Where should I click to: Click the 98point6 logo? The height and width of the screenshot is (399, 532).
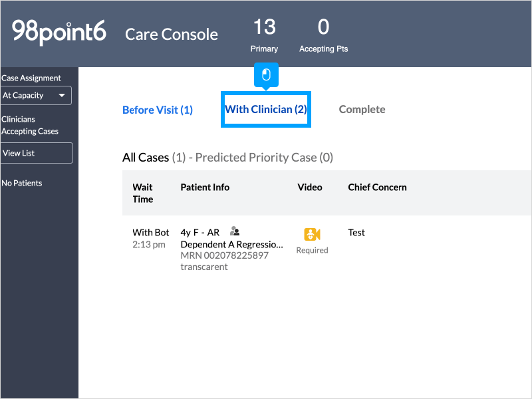point(59,32)
